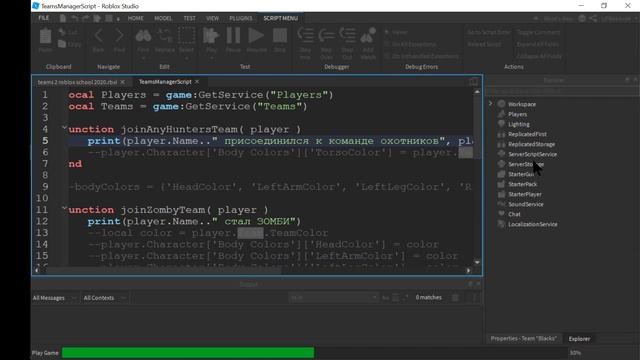Switch to the VIEW ribbon tab
640x360 pixels.
212,18
